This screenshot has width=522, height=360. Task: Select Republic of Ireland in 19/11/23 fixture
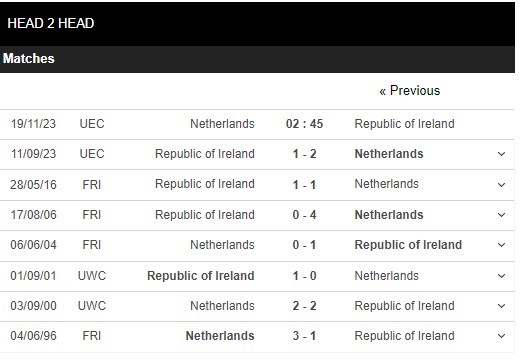point(404,124)
